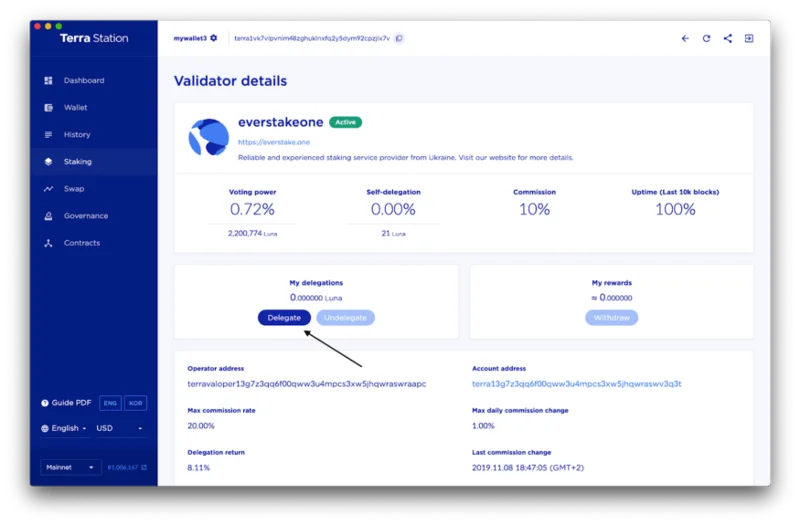Click the terravaloper operator address text

307,384
